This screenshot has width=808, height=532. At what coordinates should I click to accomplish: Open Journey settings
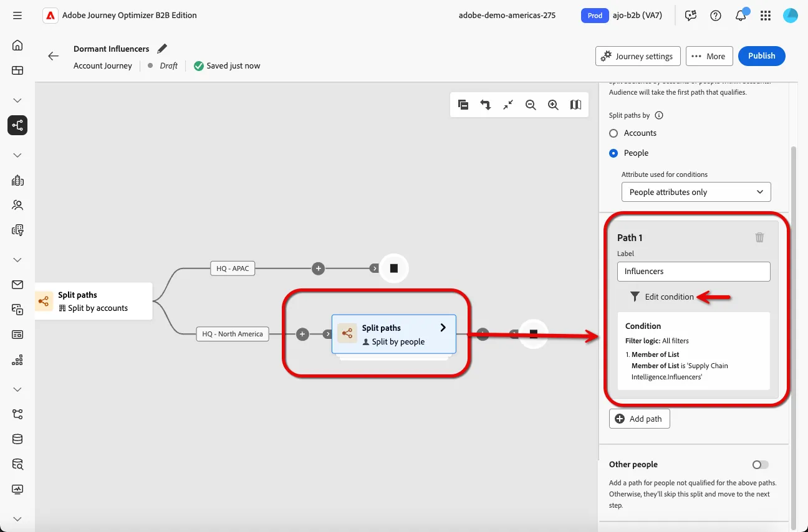coord(638,56)
